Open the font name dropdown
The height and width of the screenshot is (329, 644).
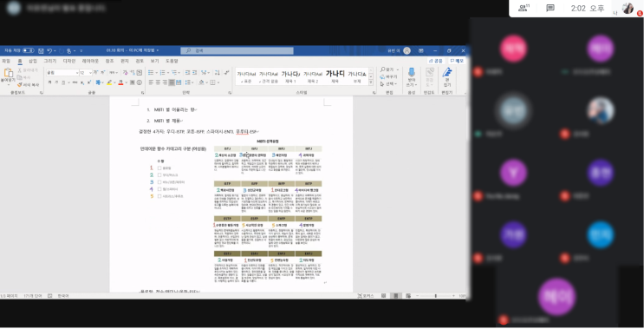77,73
